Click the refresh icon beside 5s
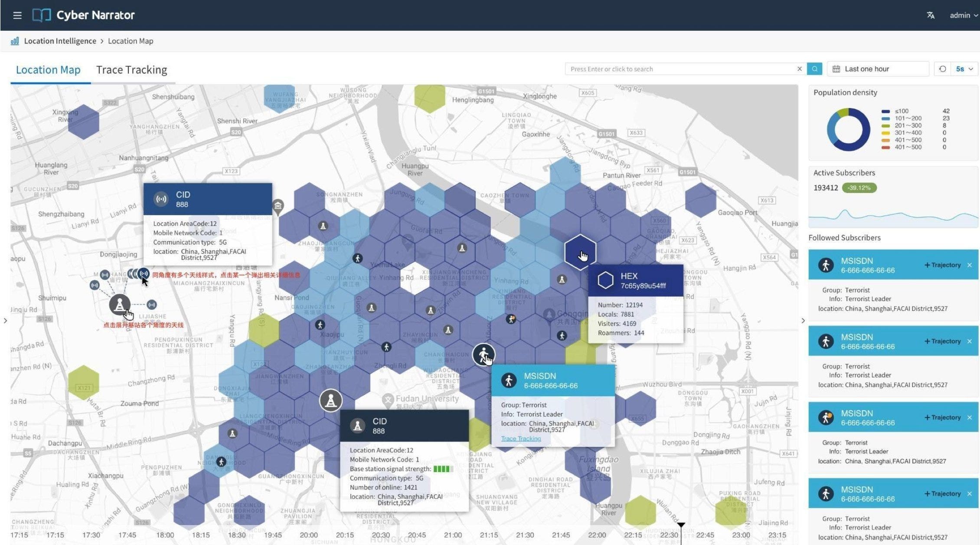980x545 pixels. [x=942, y=69]
